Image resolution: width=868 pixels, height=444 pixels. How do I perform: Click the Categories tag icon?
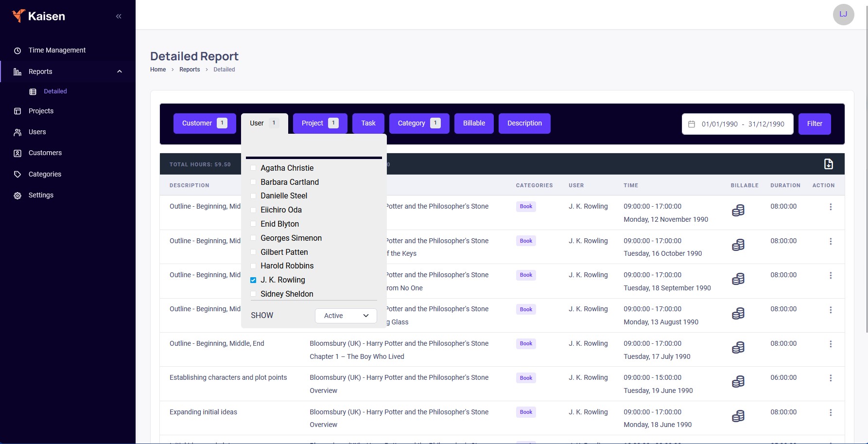[x=17, y=174]
